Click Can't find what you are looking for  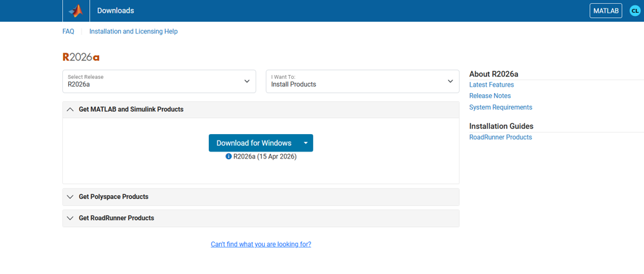[261, 244]
